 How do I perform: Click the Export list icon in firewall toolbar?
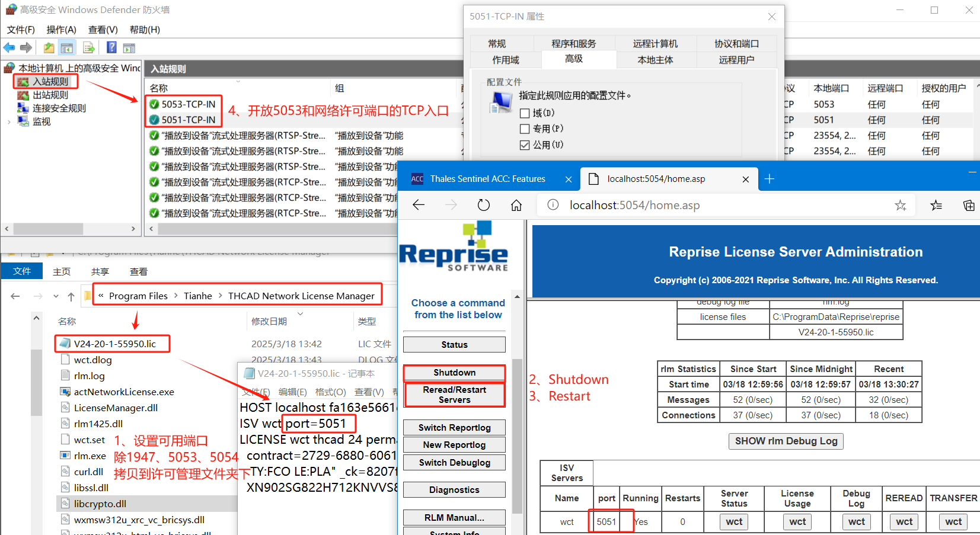[x=88, y=48]
